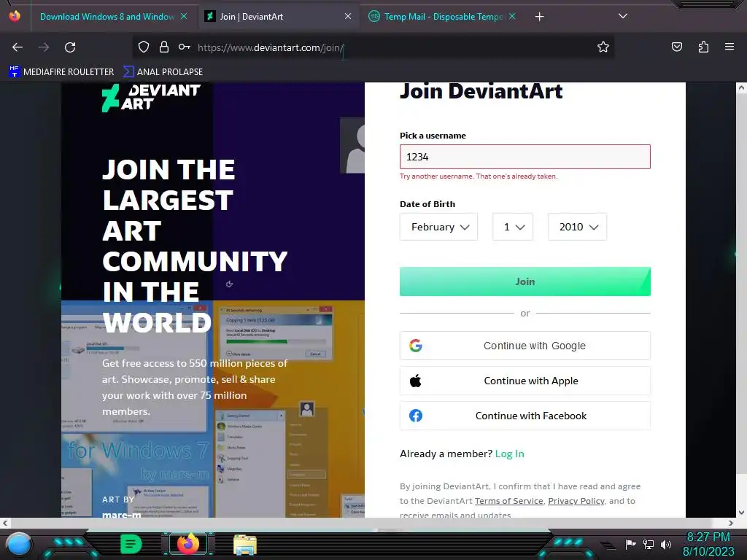The image size is (747, 560).
Task: Close the Join DeviantArt tab
Action: (x=348, y=16)
